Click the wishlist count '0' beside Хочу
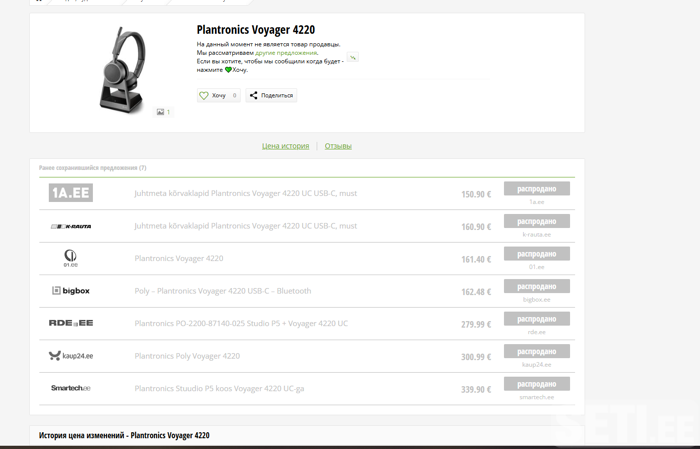Viewport: 700px width, 449px height. [x=234, y=96]
